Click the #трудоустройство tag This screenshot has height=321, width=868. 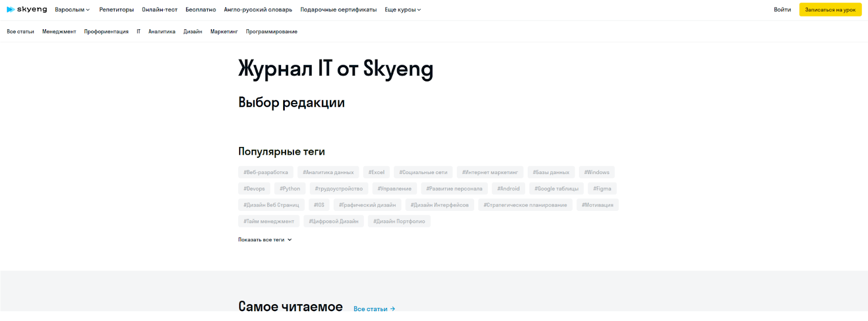pos(339,189)
